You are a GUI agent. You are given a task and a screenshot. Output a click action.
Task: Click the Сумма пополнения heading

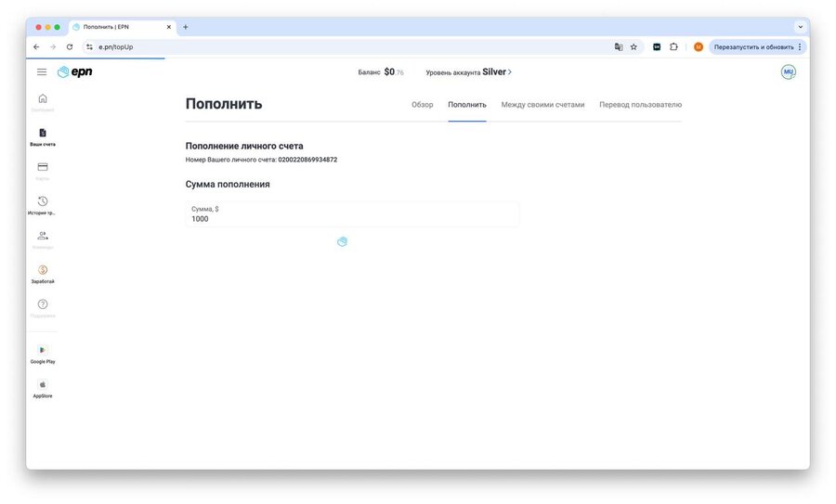(228, 185)
